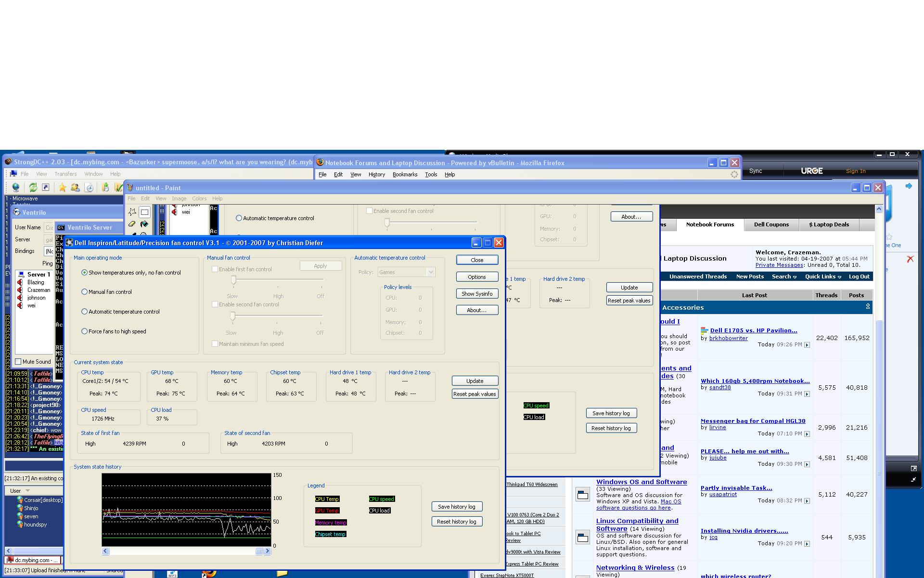Open Dell E1705 vs. HP Pavilion thread link
This screenshot has height=578, width=924.
(x=754, y=330)
